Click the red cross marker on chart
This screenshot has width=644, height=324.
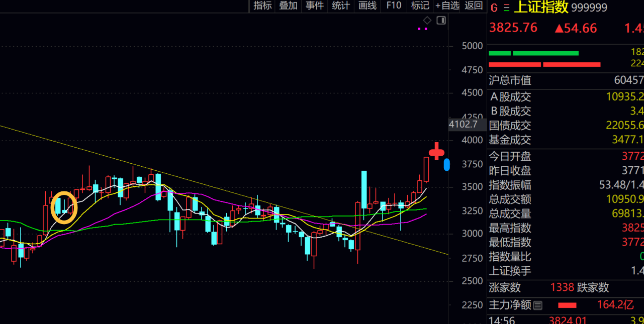pyautogui.click(x=436, y=152)
